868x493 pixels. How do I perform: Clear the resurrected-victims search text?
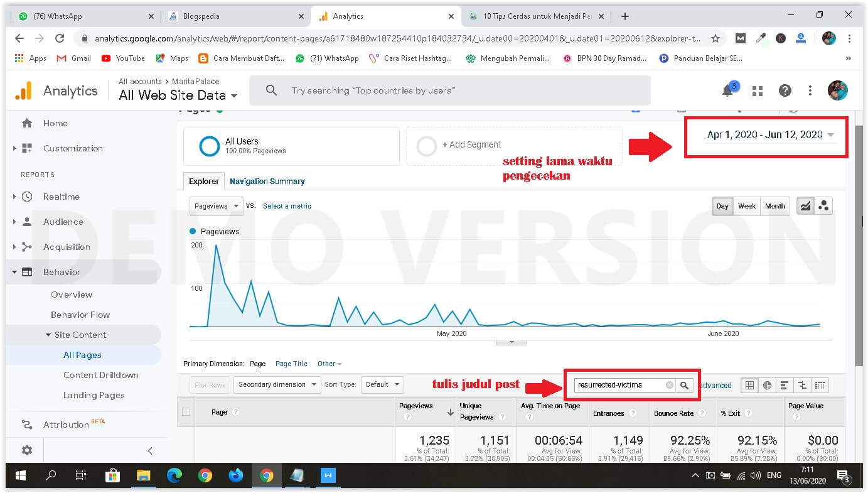[x=669, y=385]
